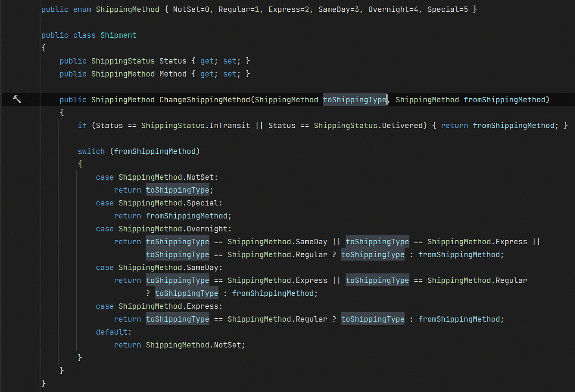Viewport: 575px width, 392px height.
Task: Click the if keyword of the status check
Action: point(82,126)
